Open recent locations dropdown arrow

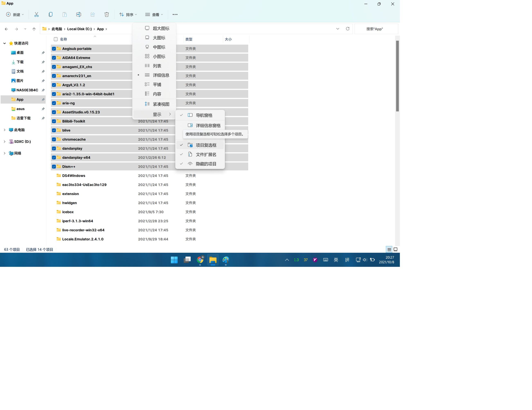click(x=25, y=29)
